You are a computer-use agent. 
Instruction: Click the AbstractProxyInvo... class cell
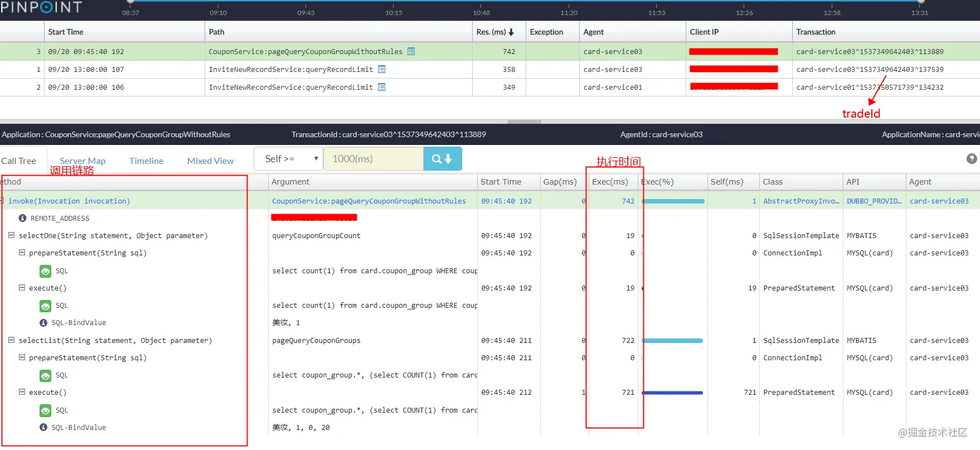pyautogui.click(x=801, y=201)
